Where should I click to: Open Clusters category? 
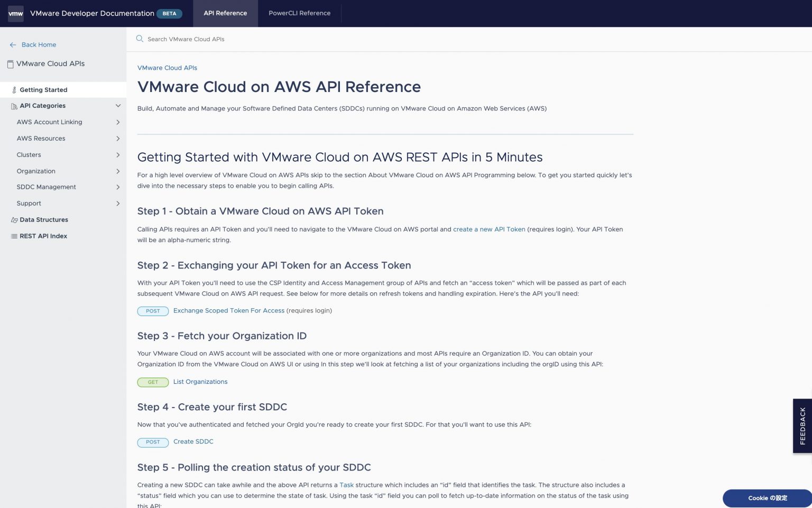click(29, 155)
